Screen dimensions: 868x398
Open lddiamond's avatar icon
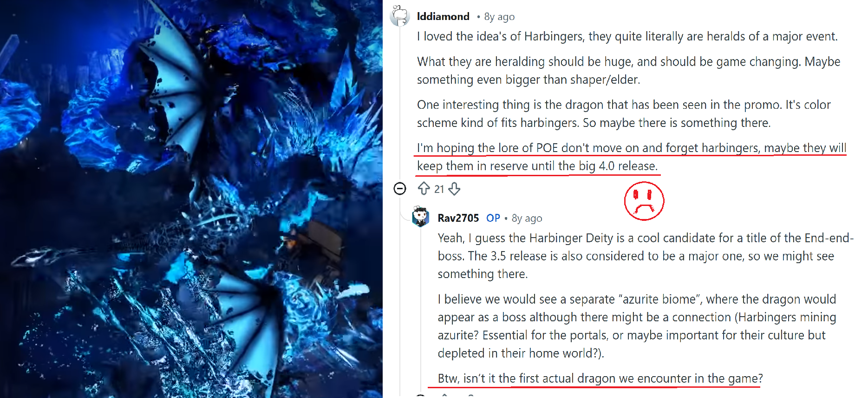point(400,16)
